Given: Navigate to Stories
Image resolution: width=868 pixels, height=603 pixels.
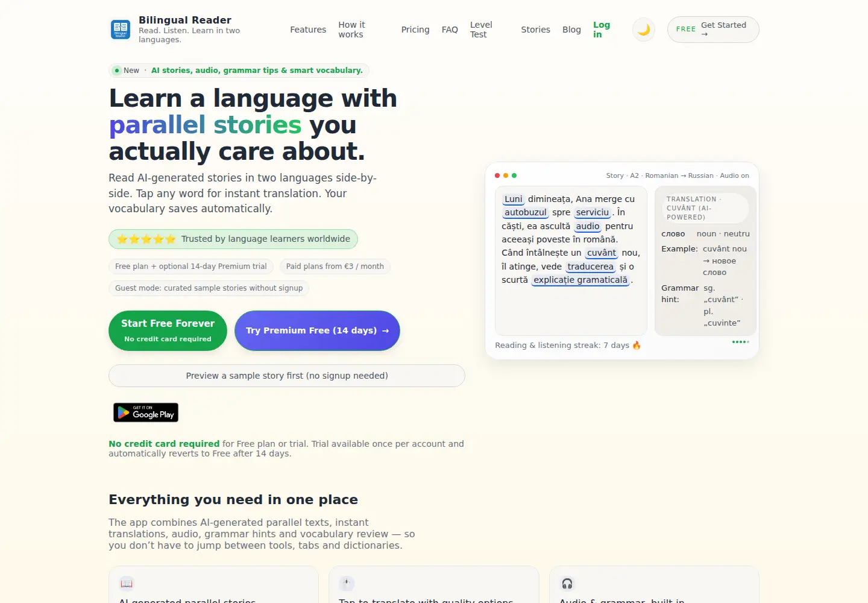Looking at the screenshot, I should [535, 30].
